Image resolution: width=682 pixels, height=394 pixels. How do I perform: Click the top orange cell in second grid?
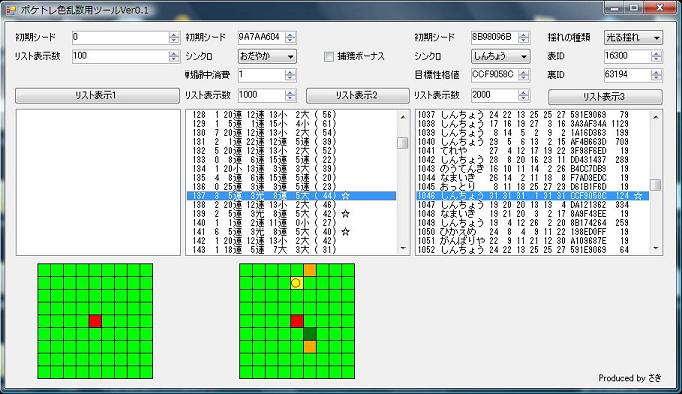[310, 270]
